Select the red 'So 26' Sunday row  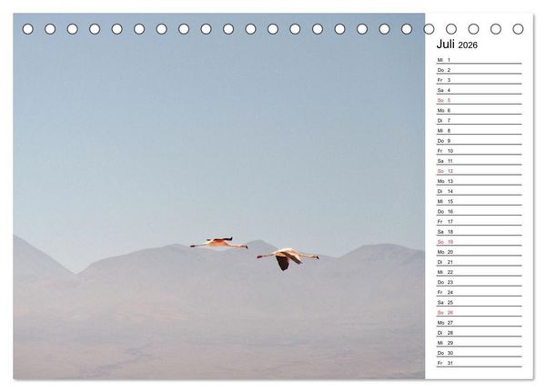tap(480, 312)
